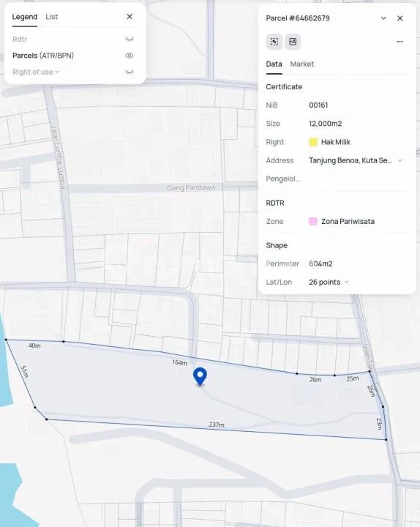Click the Rdtr layer label
Image resolution: width=420 pixels, height=527 pixels.
coord(20,40)
